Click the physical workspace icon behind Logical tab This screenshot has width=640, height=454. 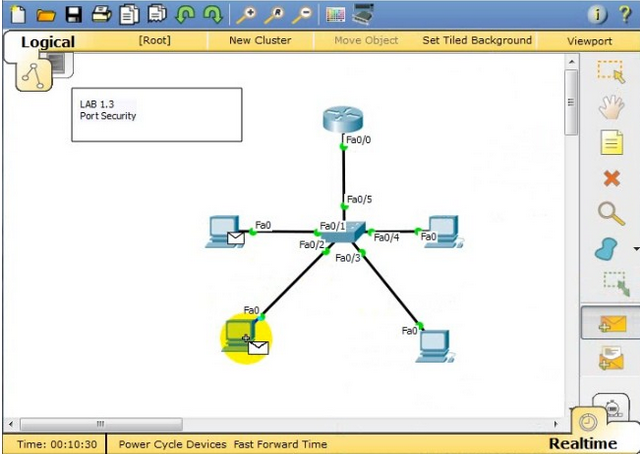(x=61, y=64)
